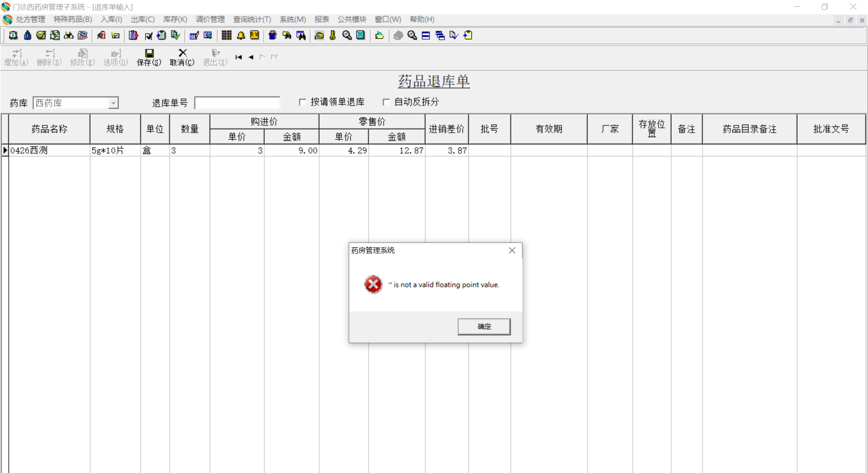The height and width of the screenshot is (473, 868).
Task: Close the 药房管理系统 error dialog
Action: click(512, 251)
